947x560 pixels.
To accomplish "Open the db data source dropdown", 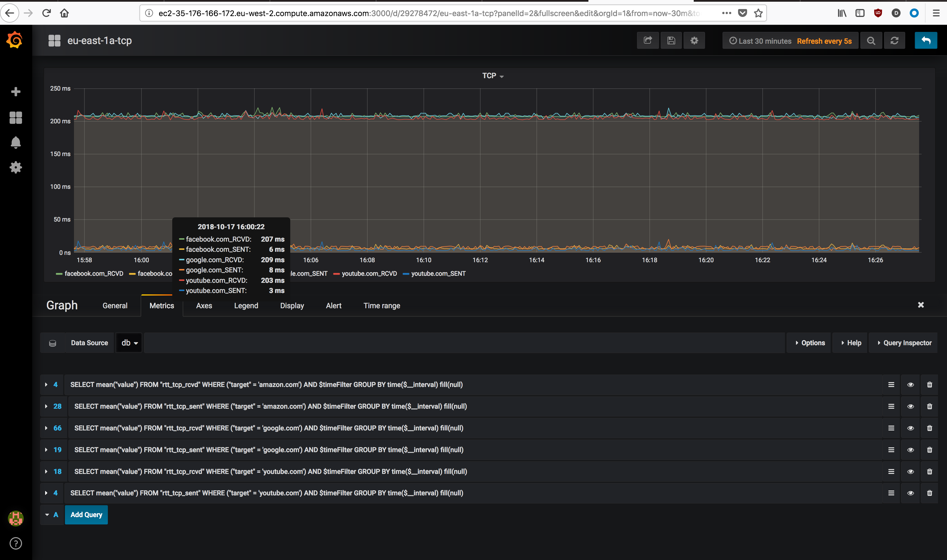I will (129, 343).
